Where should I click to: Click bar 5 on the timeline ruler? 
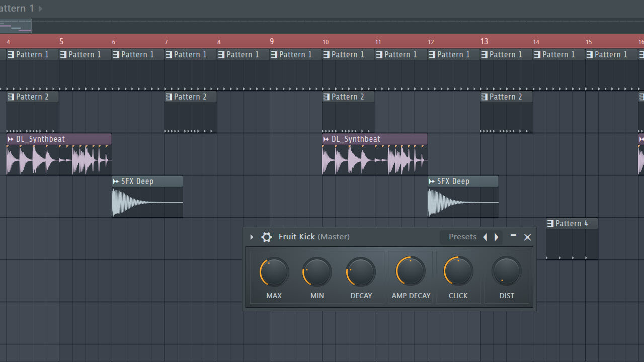(x=61, y=41)
